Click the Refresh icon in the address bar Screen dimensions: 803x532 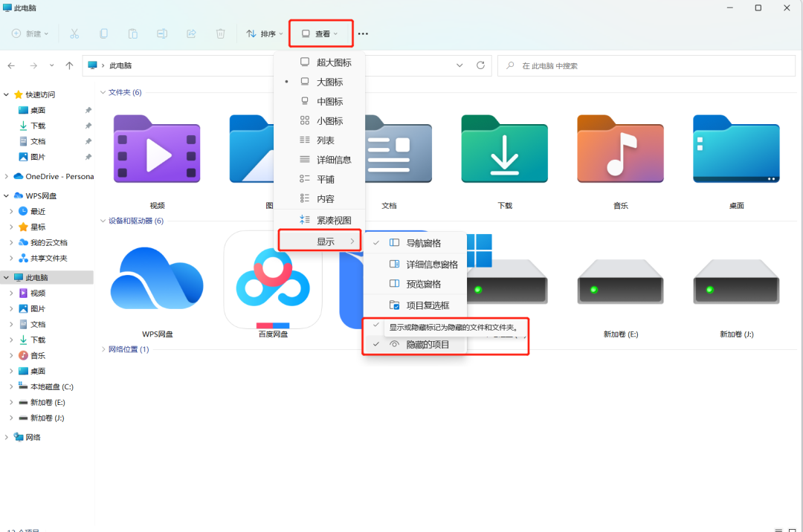[480, 65]
